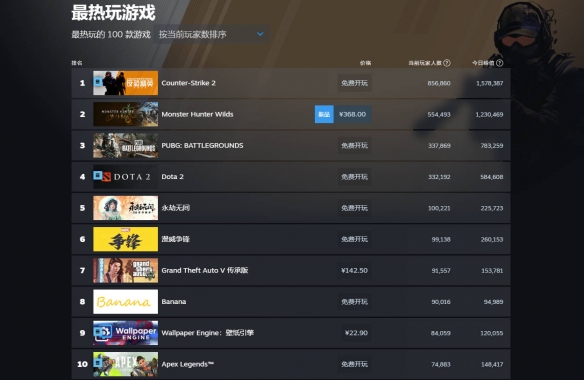This screenshot has width=584, height=380.
Task: Click the ¥368.00 price button
Action: click(x=352, y=114)
